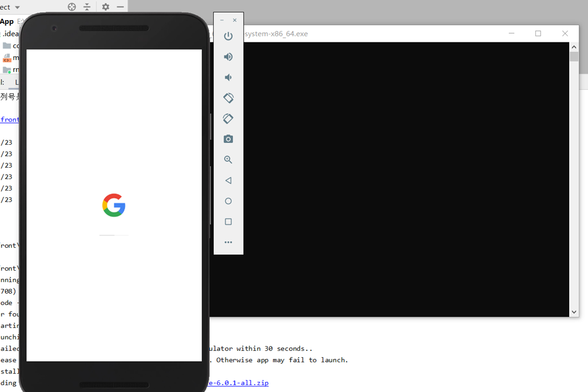Viewport: 588px width, 392px height.
Task: Click the locate target icon in Project panel
Action: [71, 7]
